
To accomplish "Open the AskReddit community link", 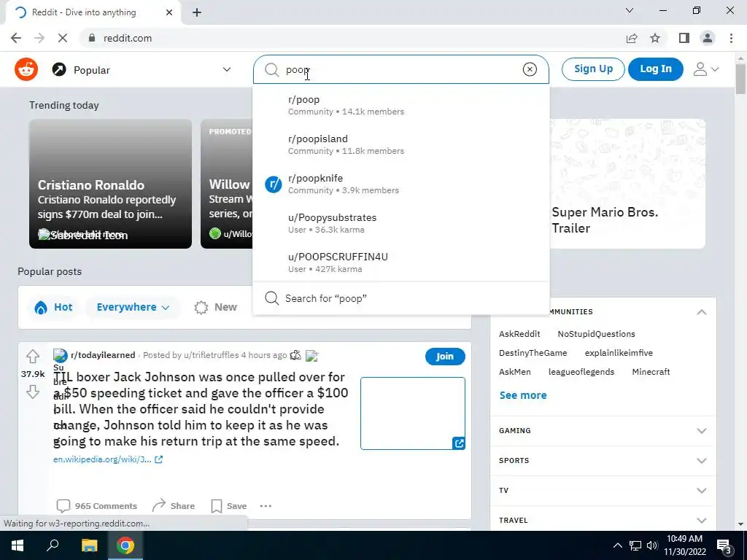I will [x=519, y=334].
